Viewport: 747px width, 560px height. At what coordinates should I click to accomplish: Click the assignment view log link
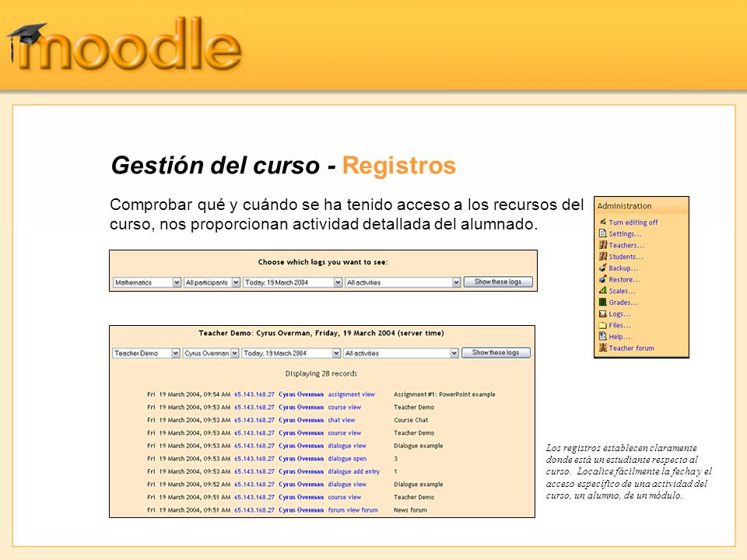351,394
